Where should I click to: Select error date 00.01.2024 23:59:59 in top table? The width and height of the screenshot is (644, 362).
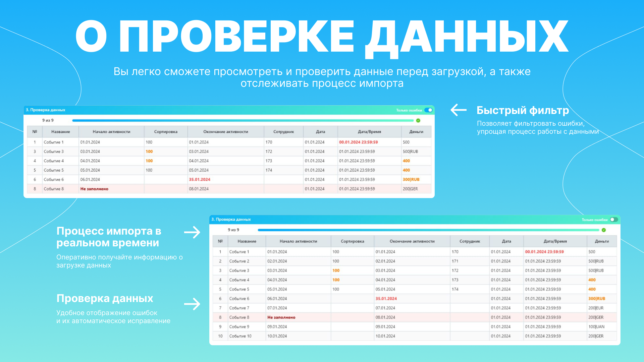coord(358,142)
